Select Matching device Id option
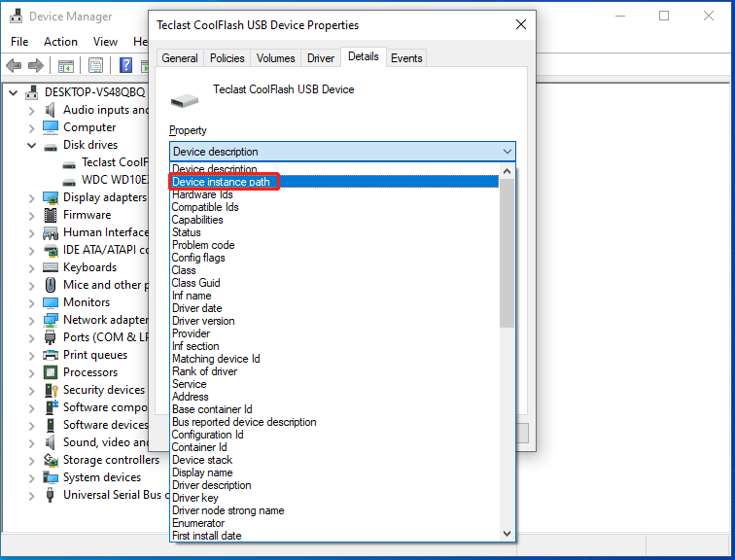Image resolution: width=735 pixels, height=560 pixels. [x=333, y=359]
